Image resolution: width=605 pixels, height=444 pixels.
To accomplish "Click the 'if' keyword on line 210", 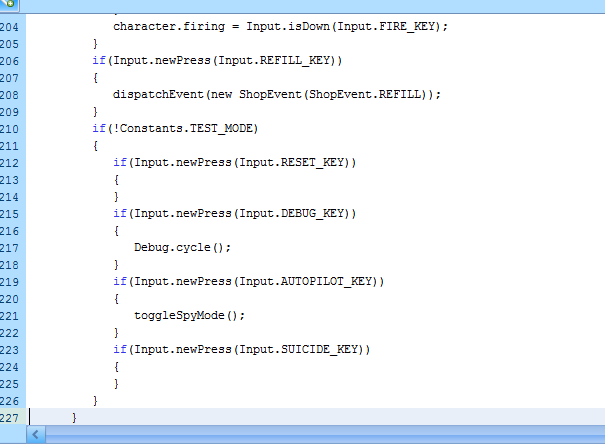I will [x=99, y=128].
